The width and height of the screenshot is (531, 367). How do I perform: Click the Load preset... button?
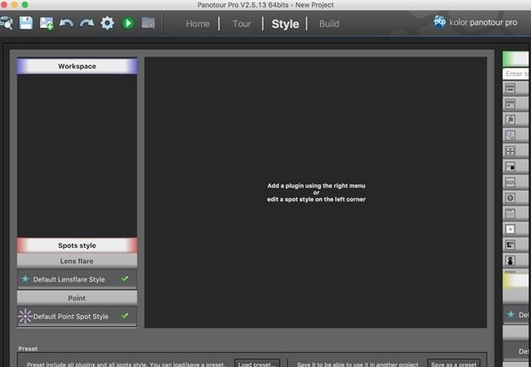257,363
